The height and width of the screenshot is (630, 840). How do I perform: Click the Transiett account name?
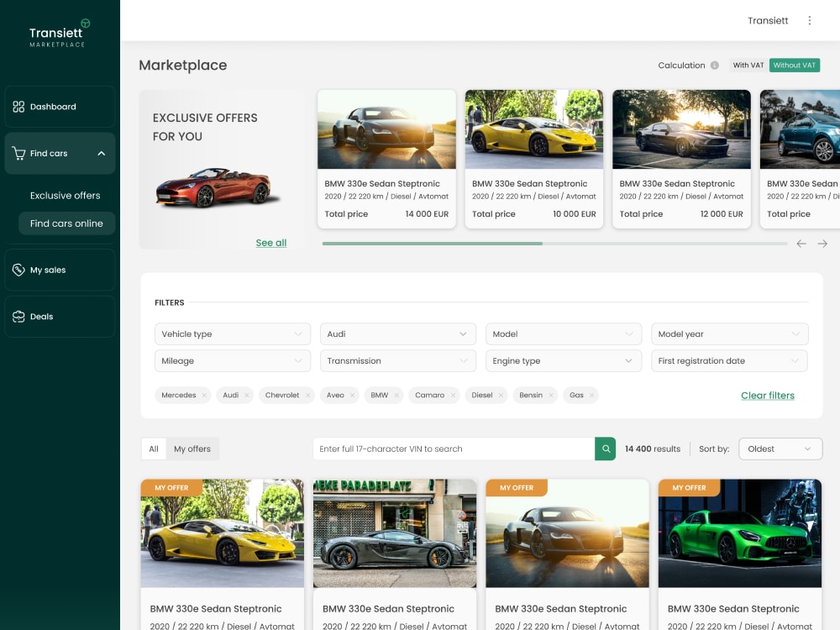[768, 20]
